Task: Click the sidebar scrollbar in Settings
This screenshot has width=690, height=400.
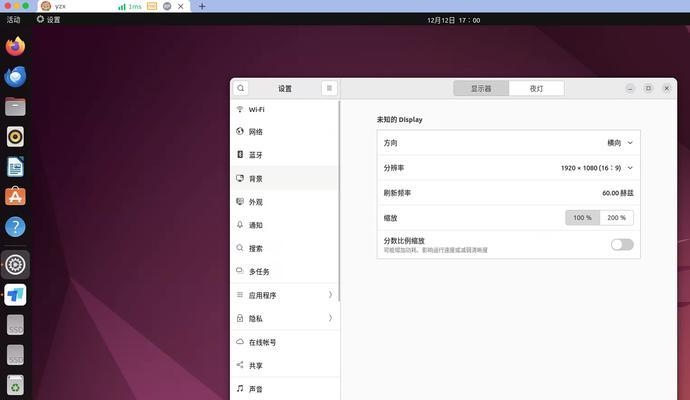Action: [x=339, y=201]
